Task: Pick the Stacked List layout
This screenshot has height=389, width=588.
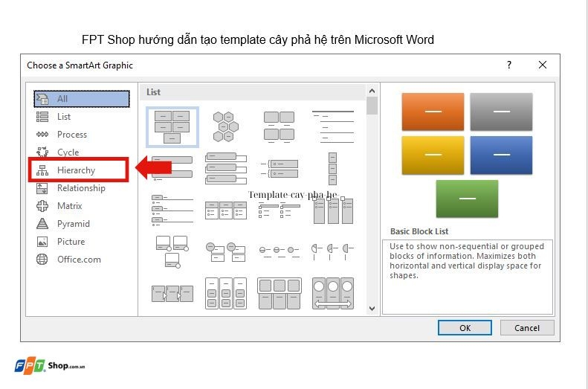Action: 226,251
